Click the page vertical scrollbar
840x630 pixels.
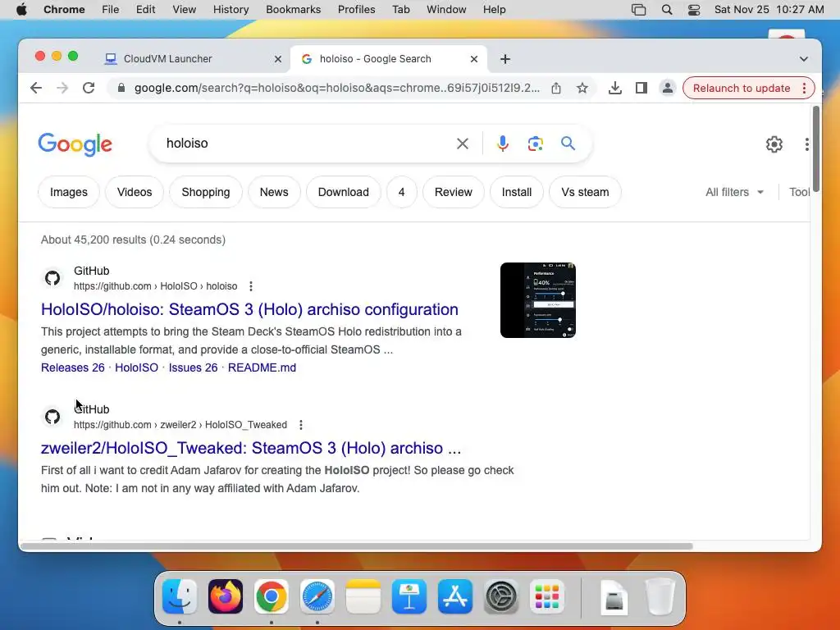(816, 149)
